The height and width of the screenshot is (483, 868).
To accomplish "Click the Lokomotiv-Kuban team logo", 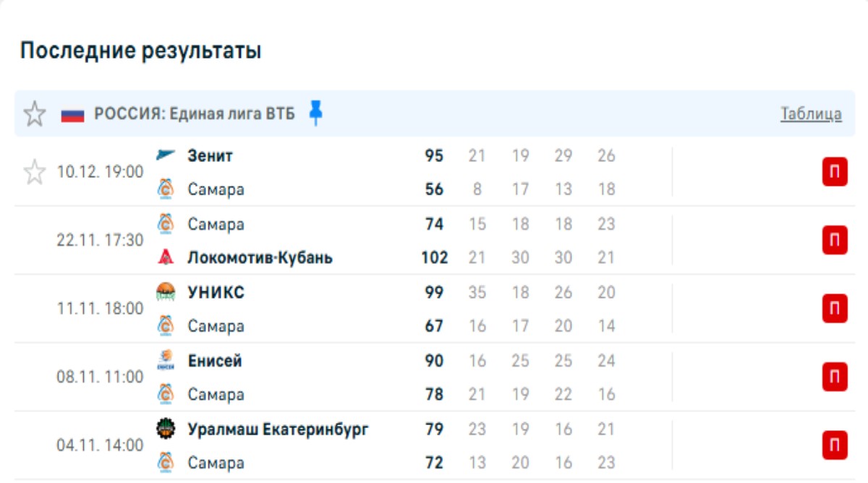I will pyautogui.click(x=166, y=257).
